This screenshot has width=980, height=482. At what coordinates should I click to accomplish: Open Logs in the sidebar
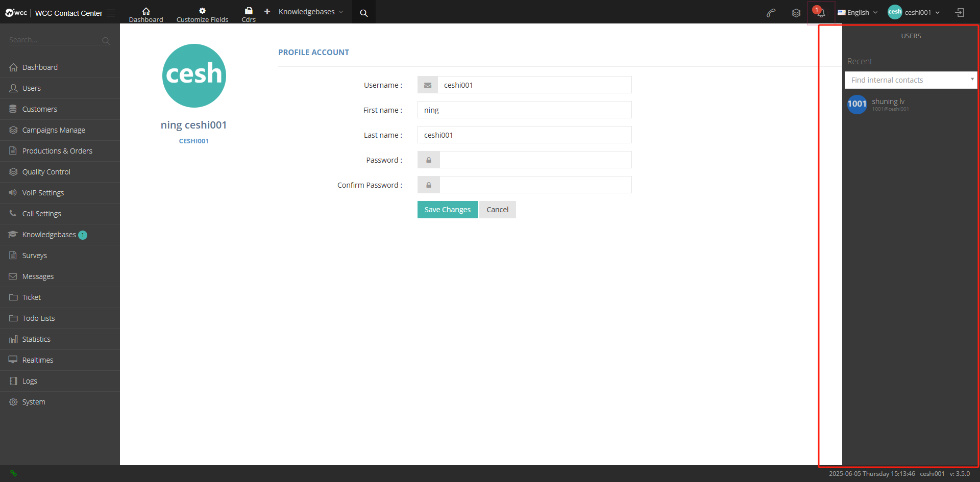(x=60, y=381)
